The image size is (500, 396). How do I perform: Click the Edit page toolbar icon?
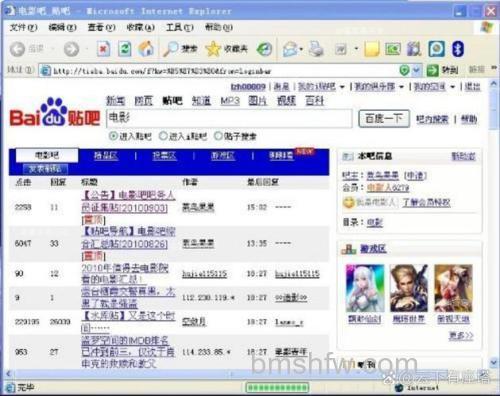tap(341, 50)
